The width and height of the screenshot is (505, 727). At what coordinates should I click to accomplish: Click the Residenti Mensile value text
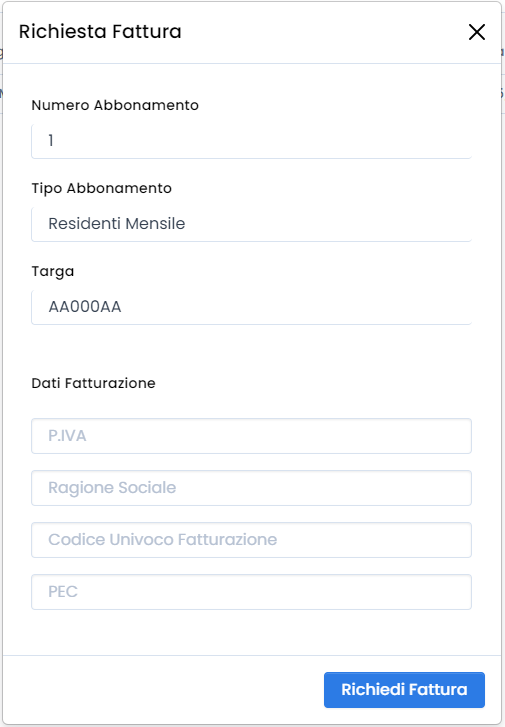pyautogui.click(x=117, y=223)
